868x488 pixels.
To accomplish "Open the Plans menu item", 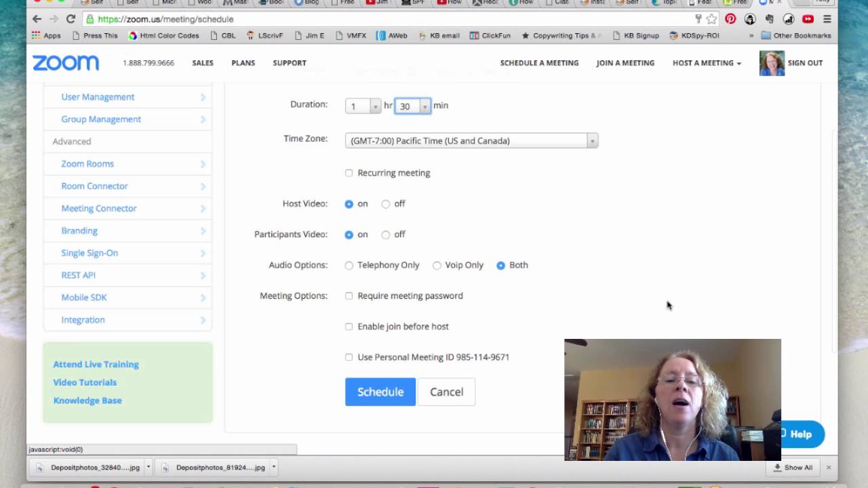I will pyautogui.click(x=243, y=63).
